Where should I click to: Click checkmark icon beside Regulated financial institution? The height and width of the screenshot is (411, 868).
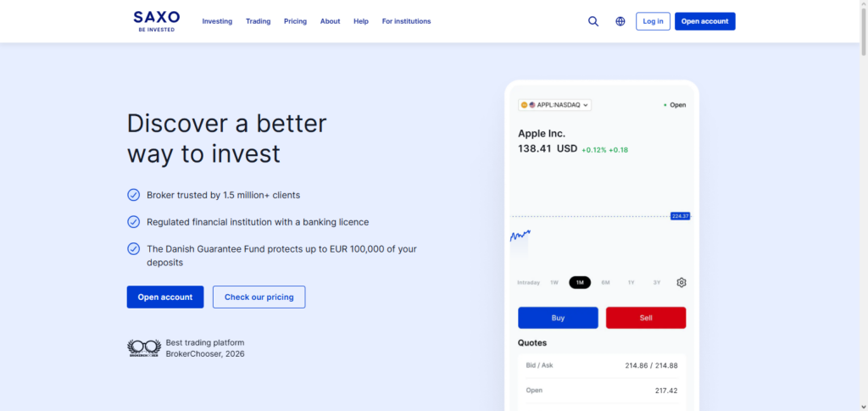click(x=133, y=222)
